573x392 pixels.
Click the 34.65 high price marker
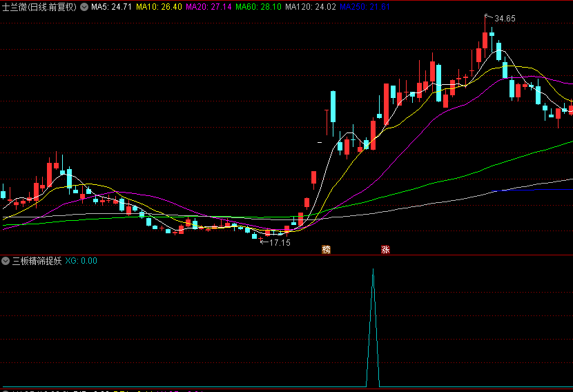pyautogui.click(x=505, y=19)
